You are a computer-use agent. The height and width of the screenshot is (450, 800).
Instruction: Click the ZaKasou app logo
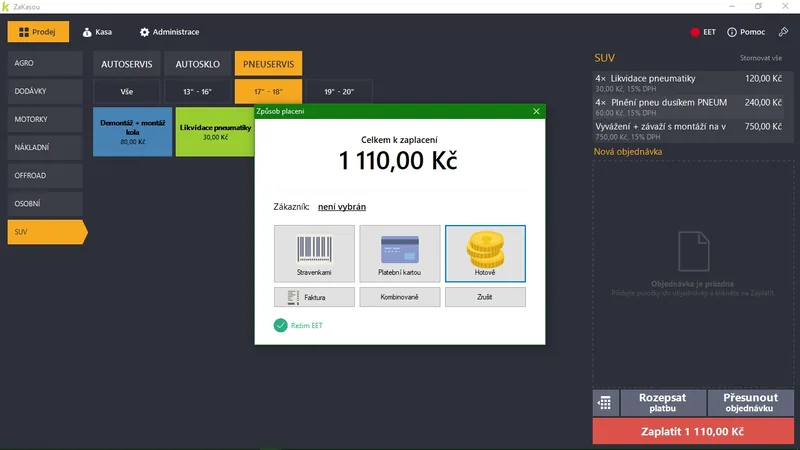pos(6,7)
